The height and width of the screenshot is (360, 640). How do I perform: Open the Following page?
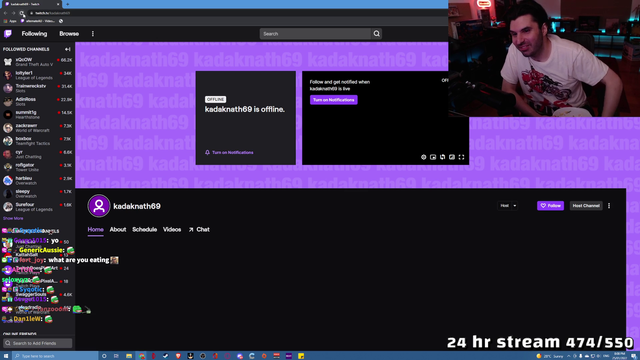click(34, 34)
